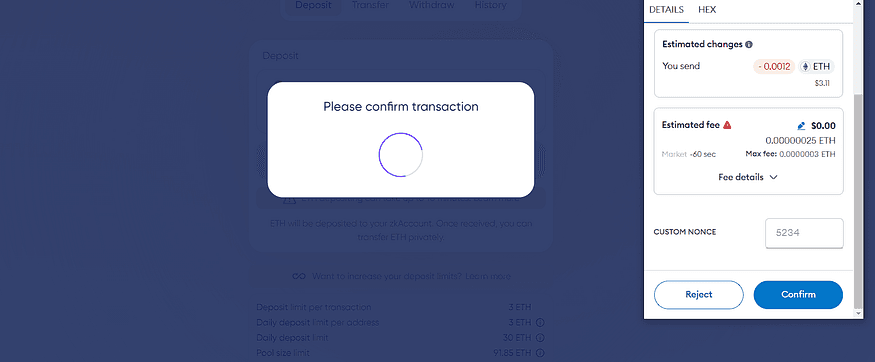875x362 pixels.
Task: Click the scrollbar down arrow in the wallet popup
Action: [x=858, y=313]
